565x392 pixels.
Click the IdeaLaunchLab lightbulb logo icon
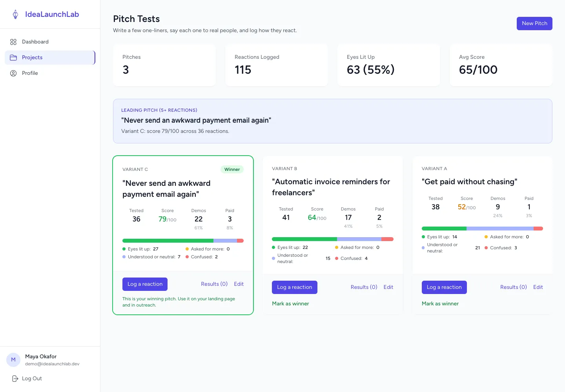pyautogui.click(x=15, y=15)
